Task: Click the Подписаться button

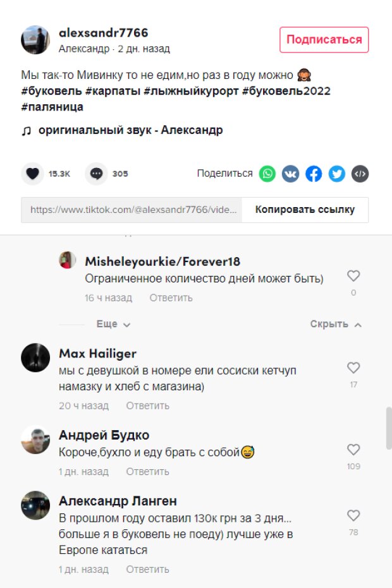Action: 324,40
